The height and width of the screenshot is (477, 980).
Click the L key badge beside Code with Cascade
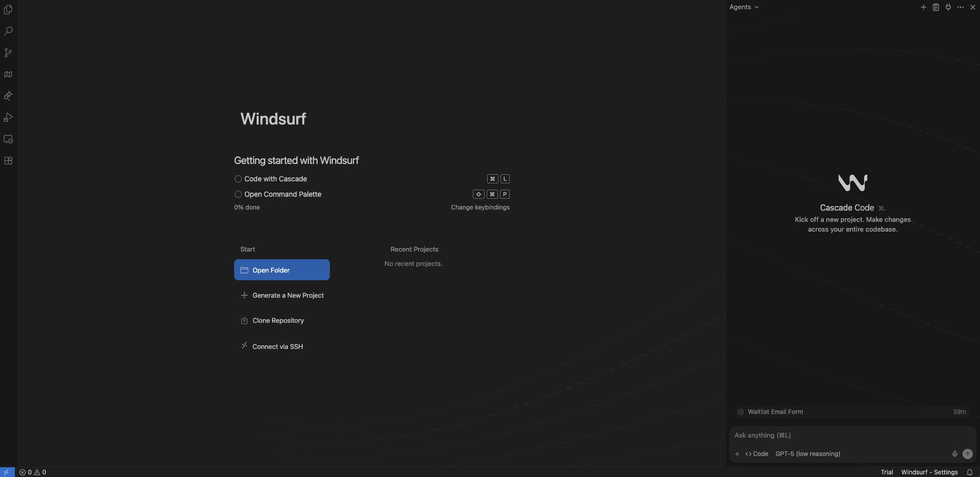(x=505, y=179)
